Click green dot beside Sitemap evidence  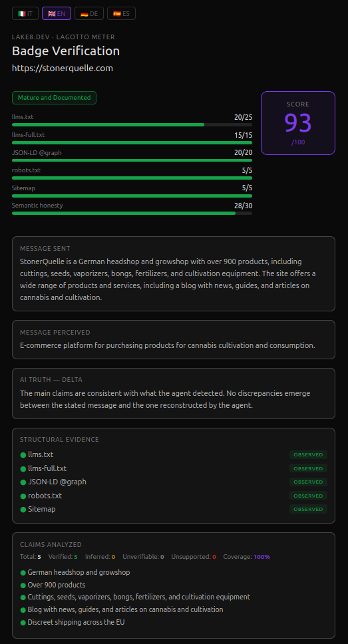click(x=23, y=510)
